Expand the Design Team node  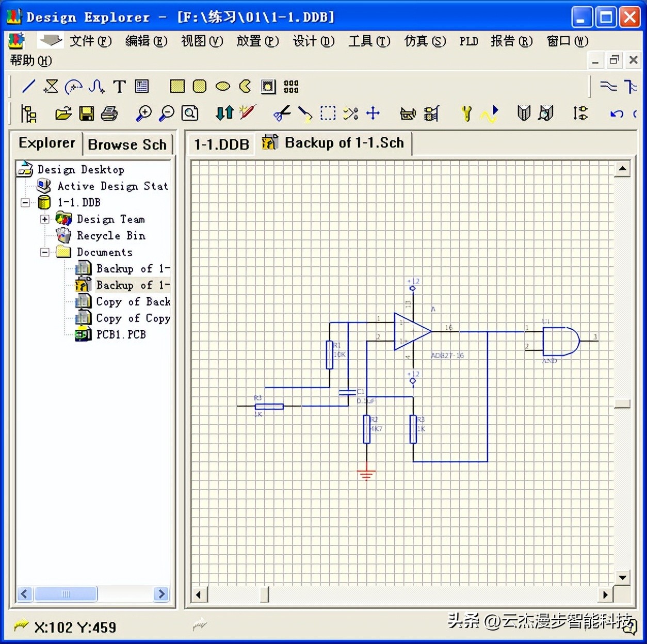point(44,219)
